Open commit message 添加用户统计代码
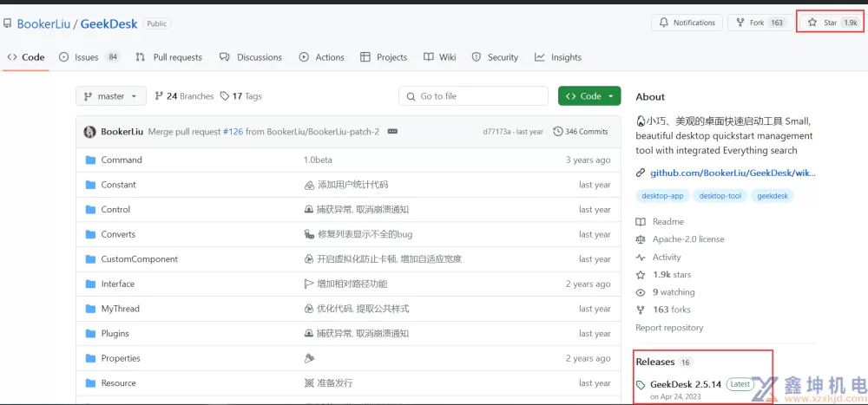 click(x=346, y=185)
